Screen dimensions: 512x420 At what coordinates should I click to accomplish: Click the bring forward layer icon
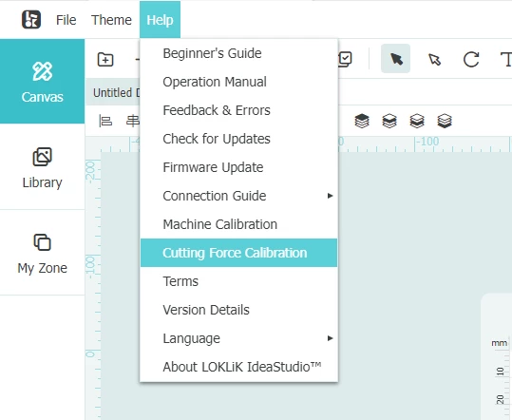[389, 121]
